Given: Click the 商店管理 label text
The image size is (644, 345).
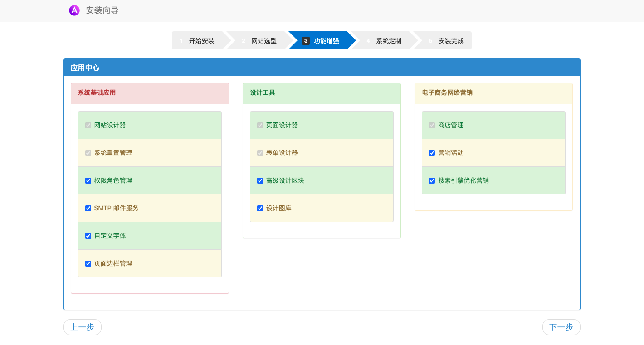Looking at the screenshot, I should click(x=451, y=125).
